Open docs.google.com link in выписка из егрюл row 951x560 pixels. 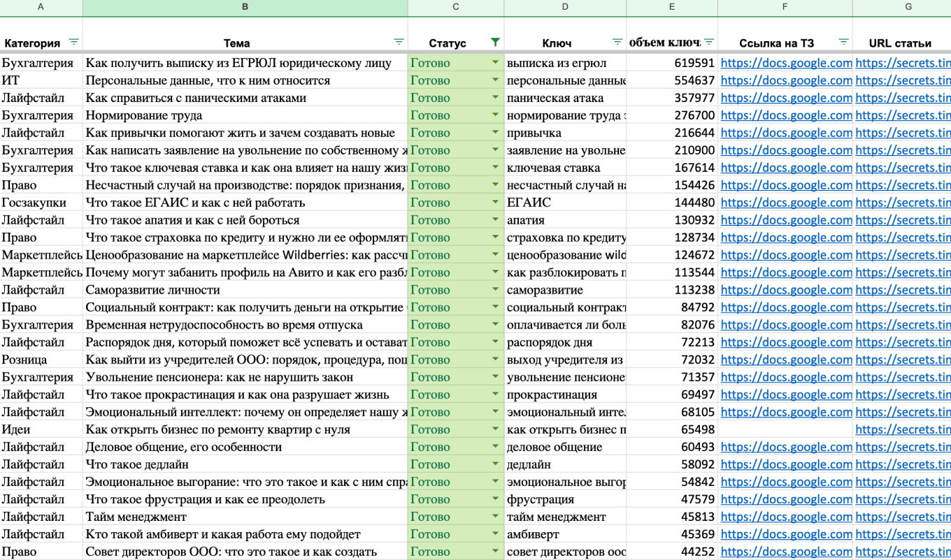[786, 63]
